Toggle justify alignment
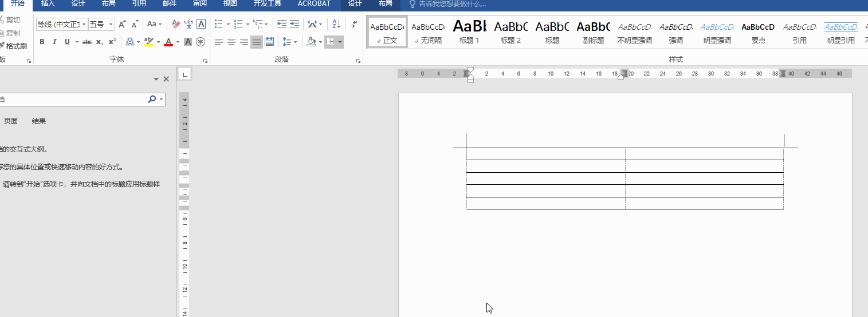 point(257,42)
